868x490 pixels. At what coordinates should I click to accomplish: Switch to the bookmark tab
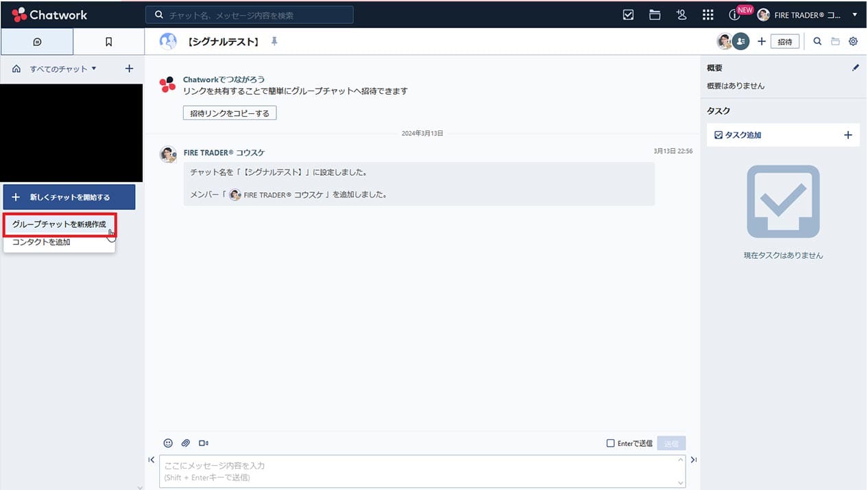(x=109, y=42)
